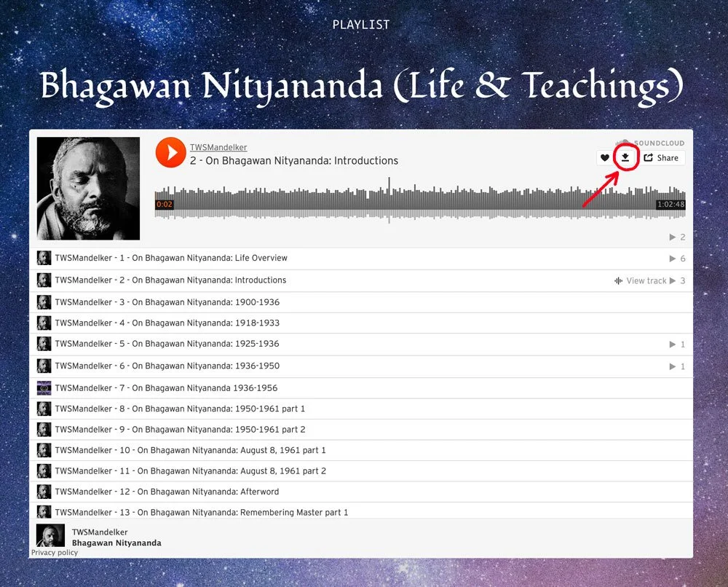Screen dimensions: 728x587
Task: Select track 10 August 8, 1961 part 1
Action: click(x=361, y=451)
